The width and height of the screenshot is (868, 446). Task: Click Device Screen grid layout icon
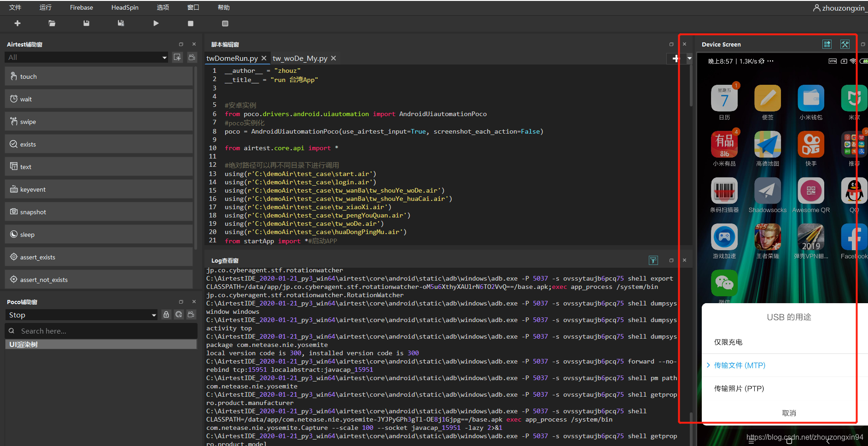[x=827, y=44]
